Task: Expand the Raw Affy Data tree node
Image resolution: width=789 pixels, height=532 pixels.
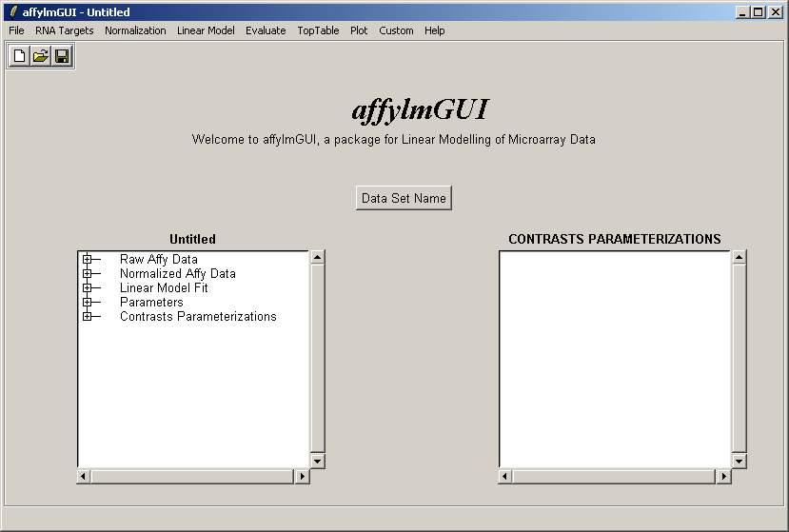Action: pos(87,259)
